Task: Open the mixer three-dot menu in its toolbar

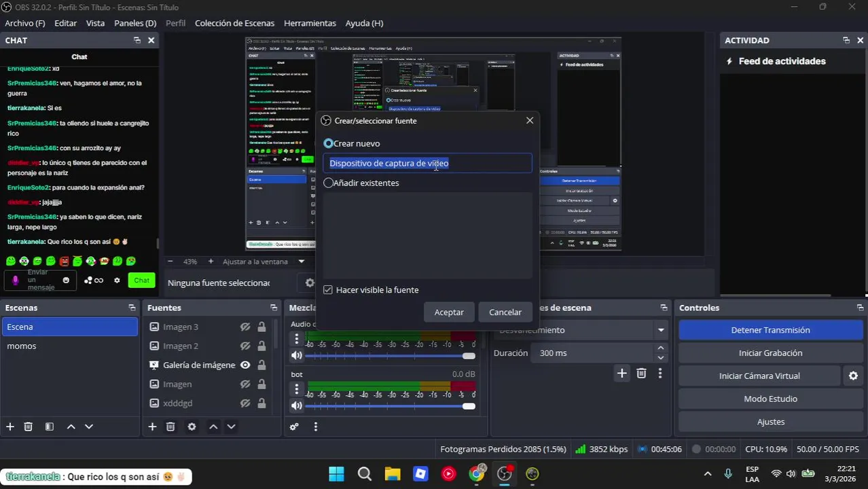Action: point(315,427)
